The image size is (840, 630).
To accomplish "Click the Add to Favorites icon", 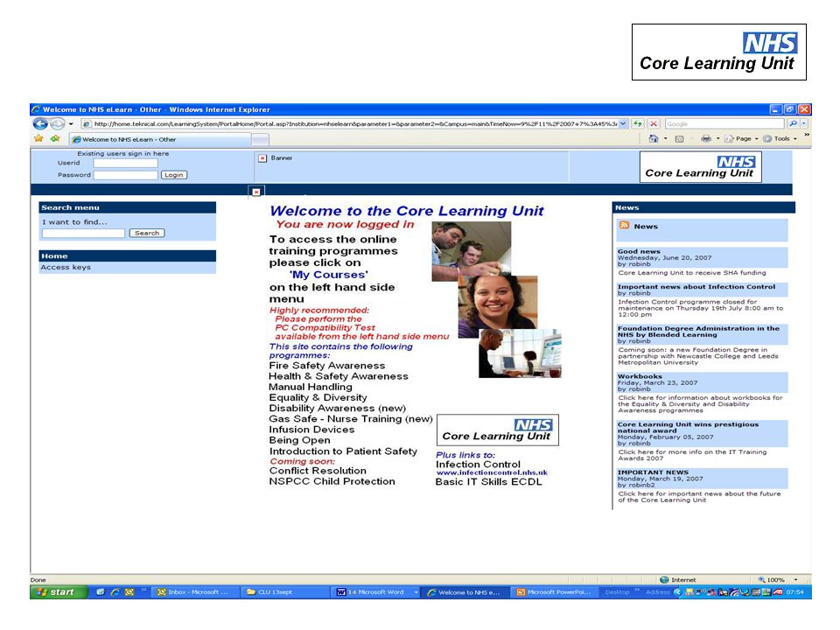I will [55, 139].
